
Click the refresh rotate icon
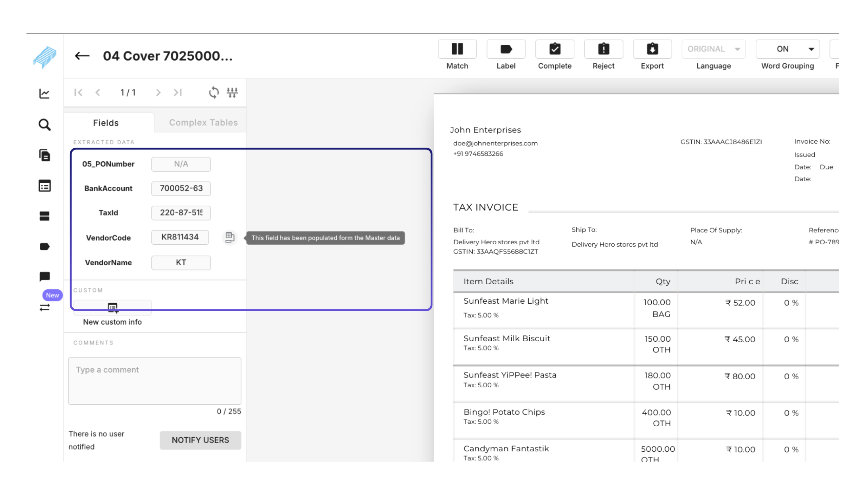214,93
